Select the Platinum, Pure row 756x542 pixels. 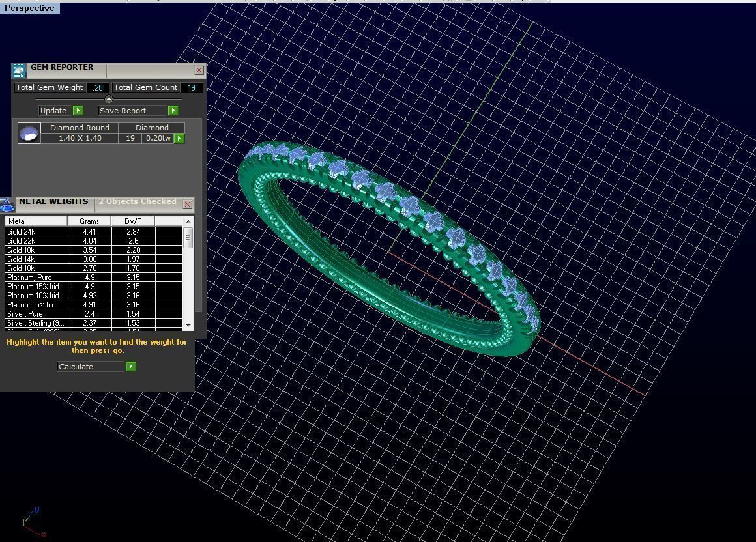(94, 278)
